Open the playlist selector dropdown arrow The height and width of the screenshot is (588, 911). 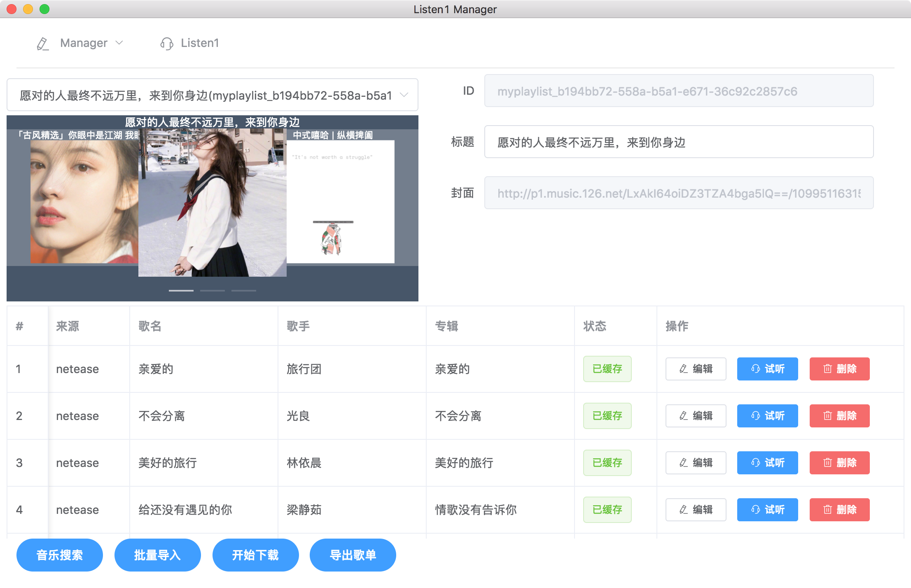(x=404, y=95)
